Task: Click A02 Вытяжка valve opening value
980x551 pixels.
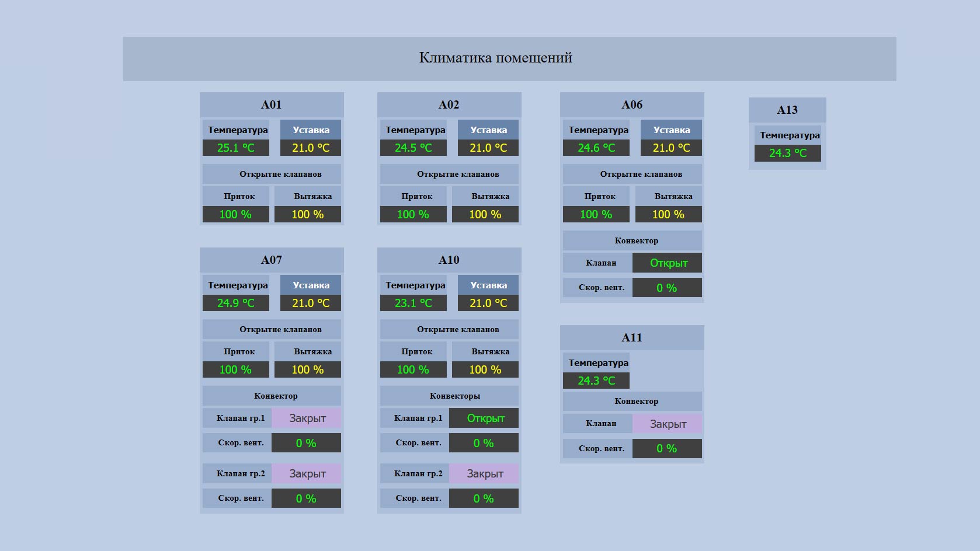Action: [x=485, y=214]
